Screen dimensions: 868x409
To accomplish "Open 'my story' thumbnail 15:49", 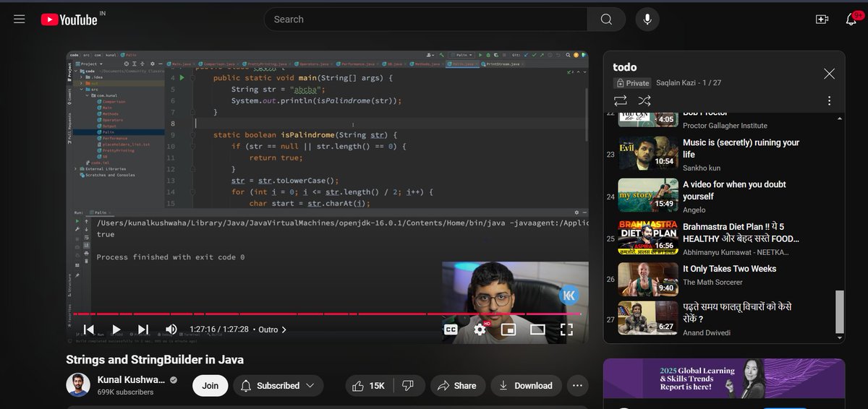I will (x=648, y=195).
